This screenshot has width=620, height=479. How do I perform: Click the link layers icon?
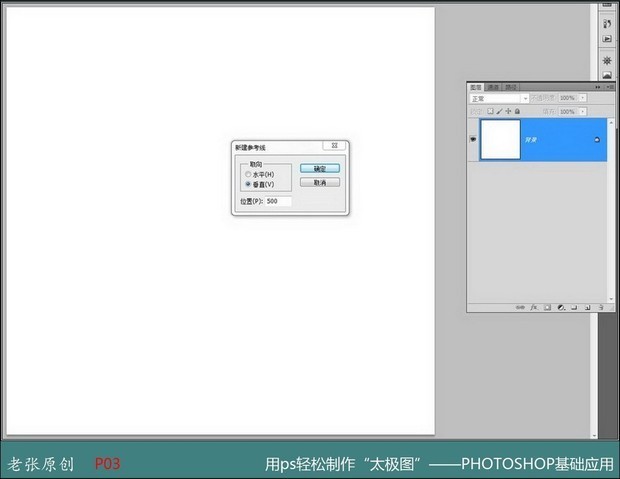tap(520, 307)
